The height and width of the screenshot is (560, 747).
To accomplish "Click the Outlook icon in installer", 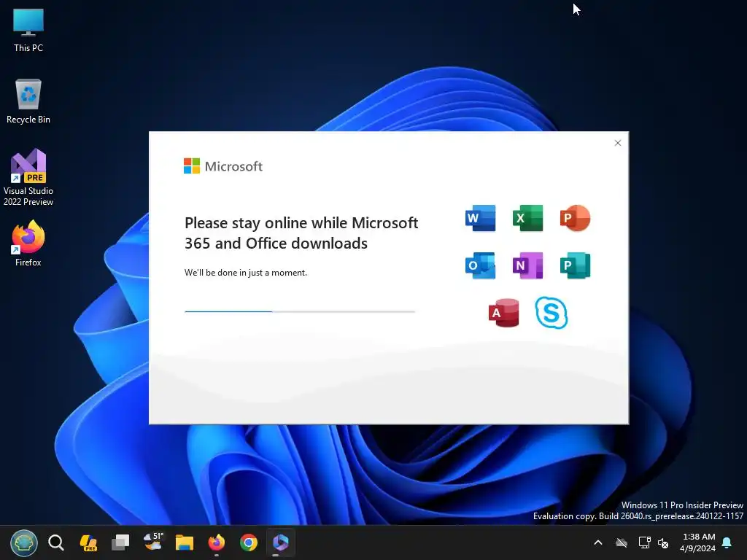I will (x=480, y=265).
